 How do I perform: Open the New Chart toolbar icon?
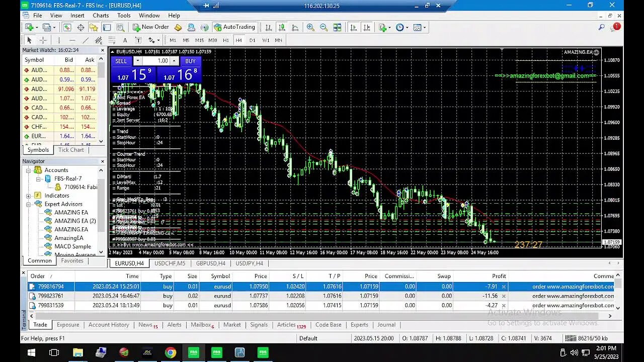click(x=29, y=27)
